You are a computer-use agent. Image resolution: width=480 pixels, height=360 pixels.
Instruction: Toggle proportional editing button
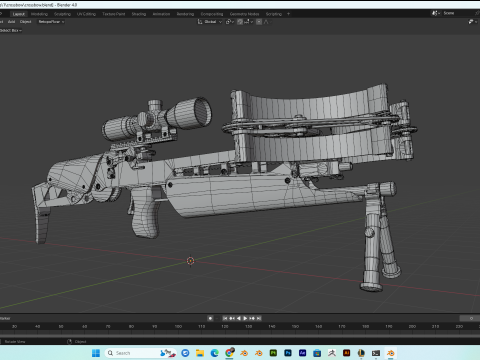[259, 22]
